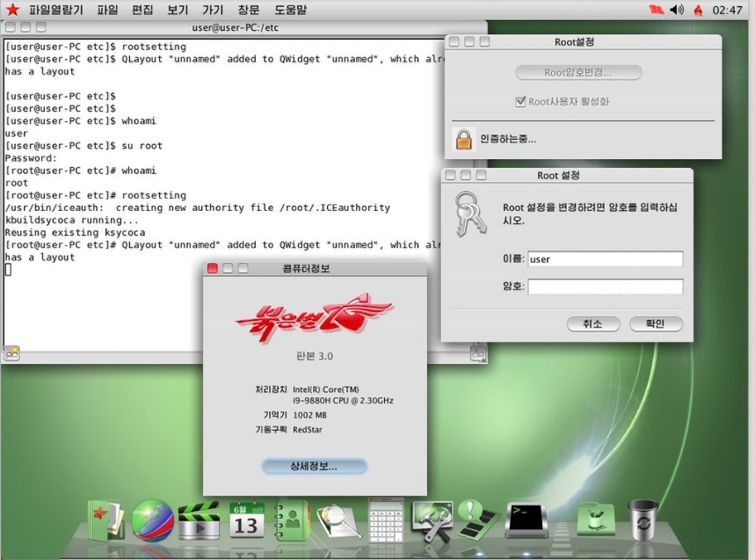Open the calculator dock icon
Viewport: 755px width, 560px height.
[x=386, y=520]
